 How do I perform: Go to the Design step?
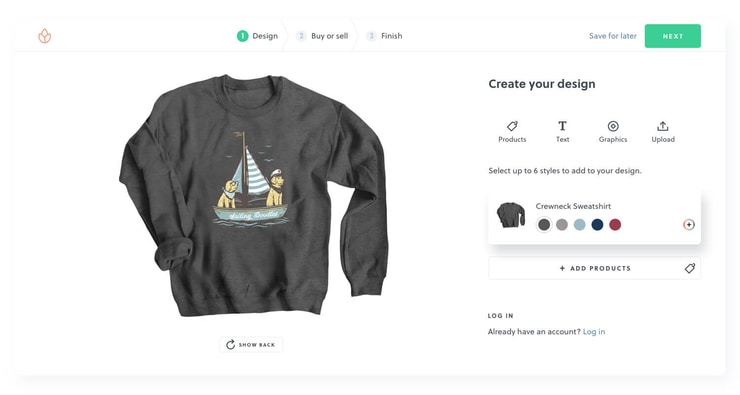257,36
